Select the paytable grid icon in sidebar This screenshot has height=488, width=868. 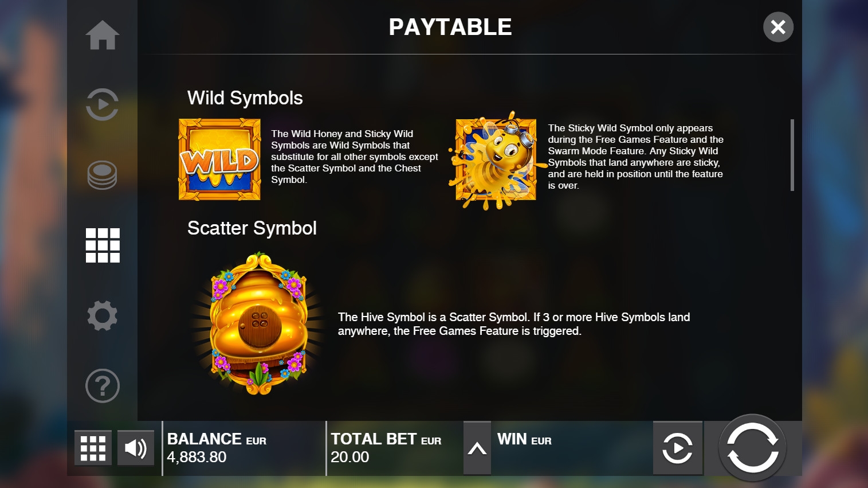point(103,245)
